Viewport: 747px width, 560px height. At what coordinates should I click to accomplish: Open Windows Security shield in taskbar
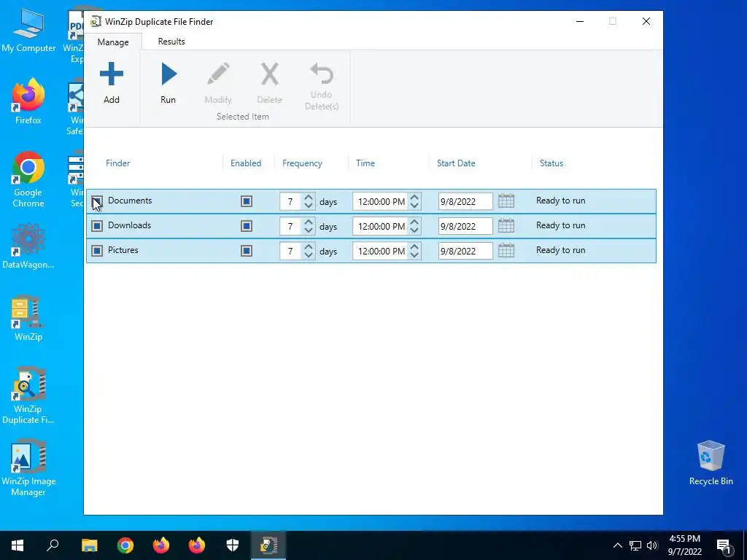point(233,545)
